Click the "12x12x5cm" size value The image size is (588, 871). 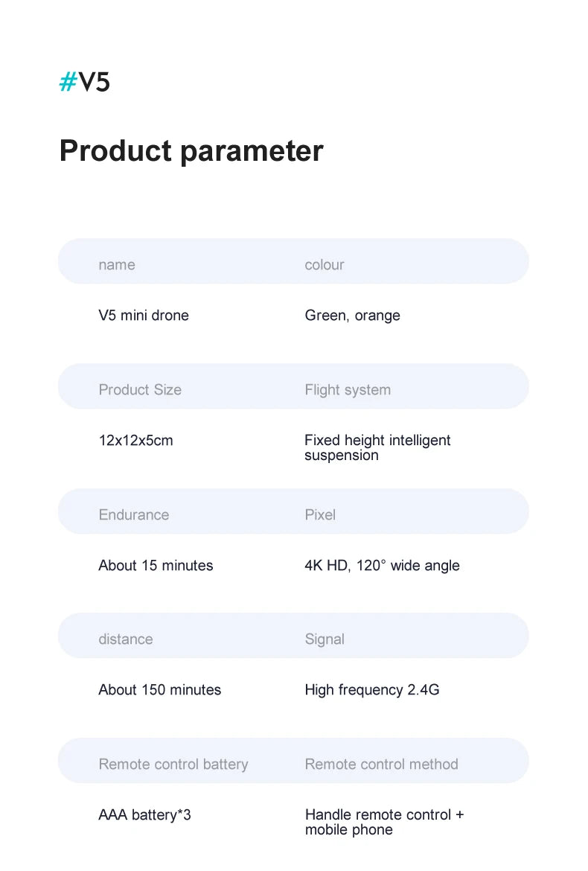tap(135, 441)
